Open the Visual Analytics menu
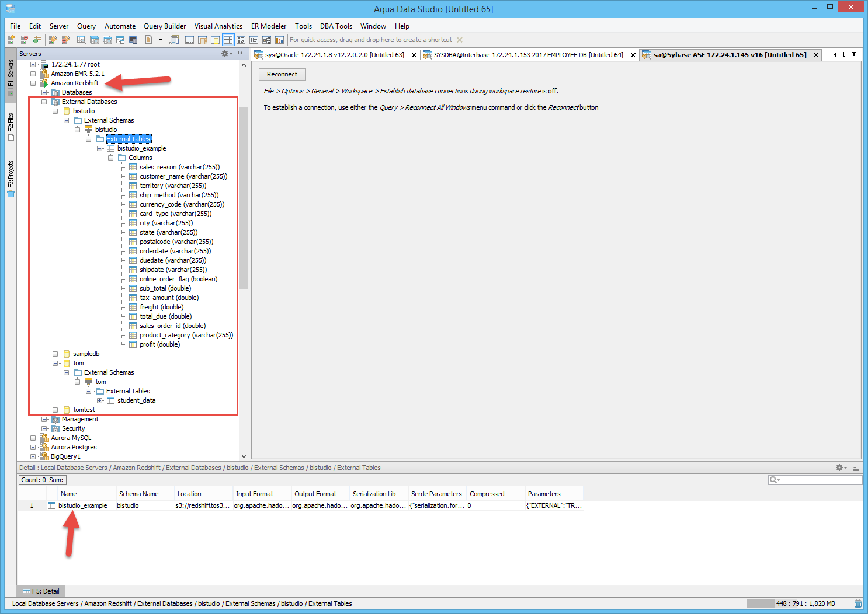Screen dimensions: 868x614 click(x=218, y=26)
